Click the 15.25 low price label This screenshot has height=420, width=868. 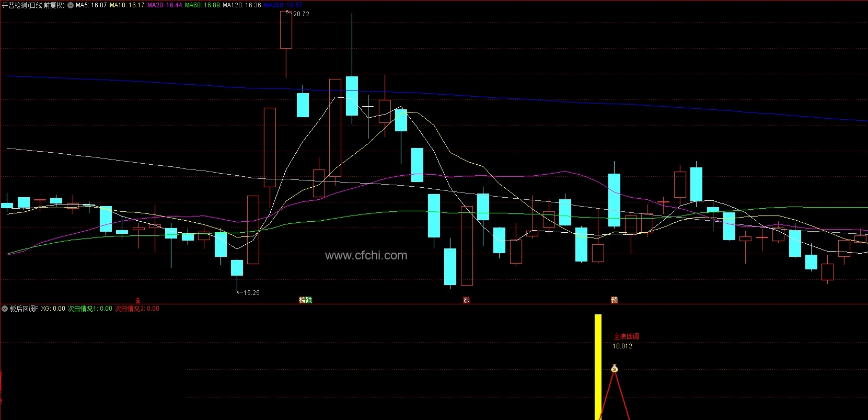click(x=251, y=293)
